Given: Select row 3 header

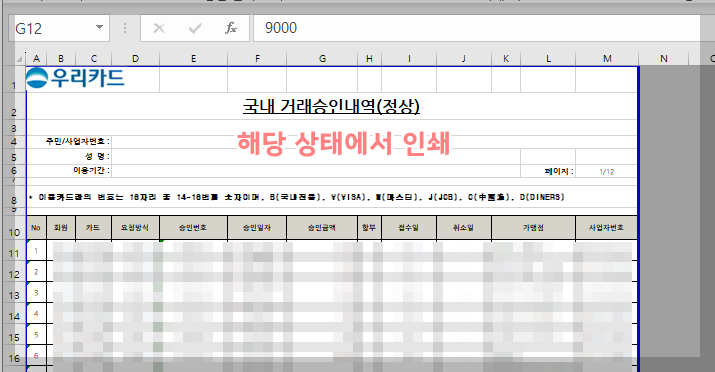Looking at the screenshot, I should click(14, 128).
